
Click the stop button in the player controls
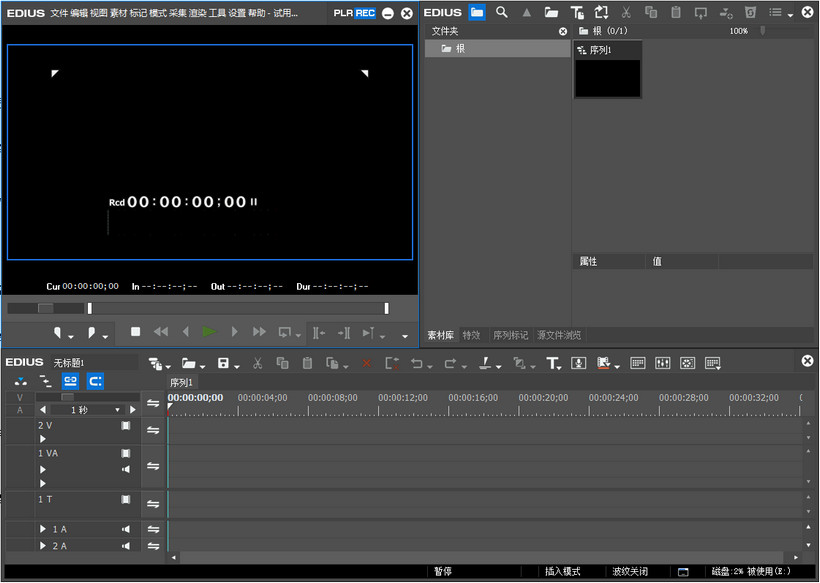pos(136,332)
